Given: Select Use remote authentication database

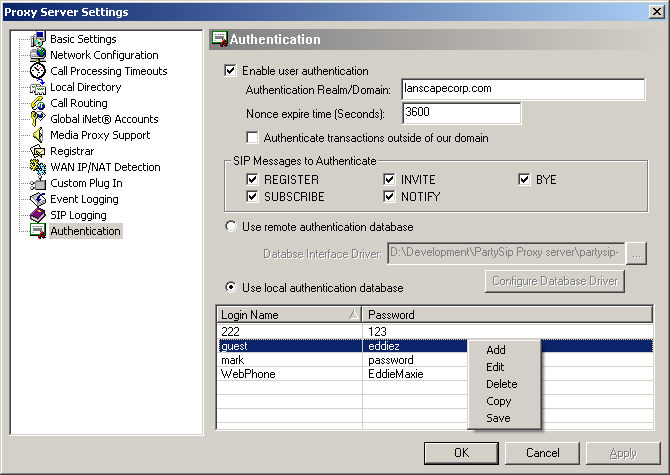Looking at the screenshot, I should point(231,226).
